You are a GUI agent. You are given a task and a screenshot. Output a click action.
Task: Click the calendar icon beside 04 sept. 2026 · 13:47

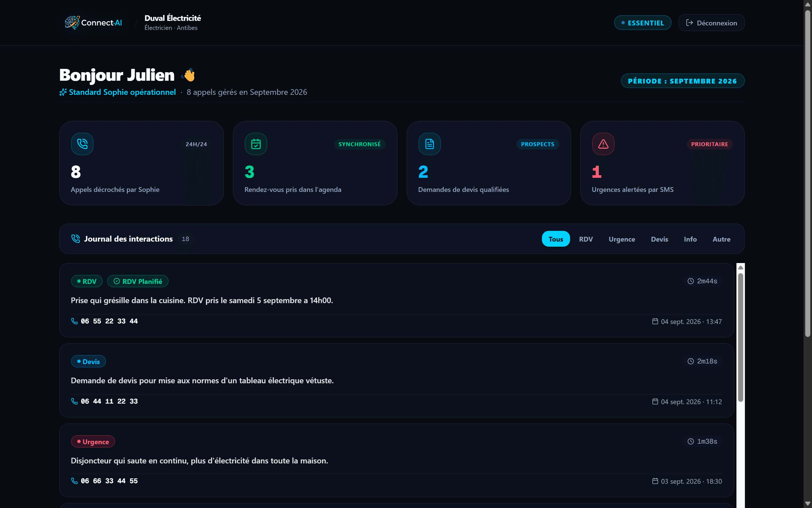(655, 321)
